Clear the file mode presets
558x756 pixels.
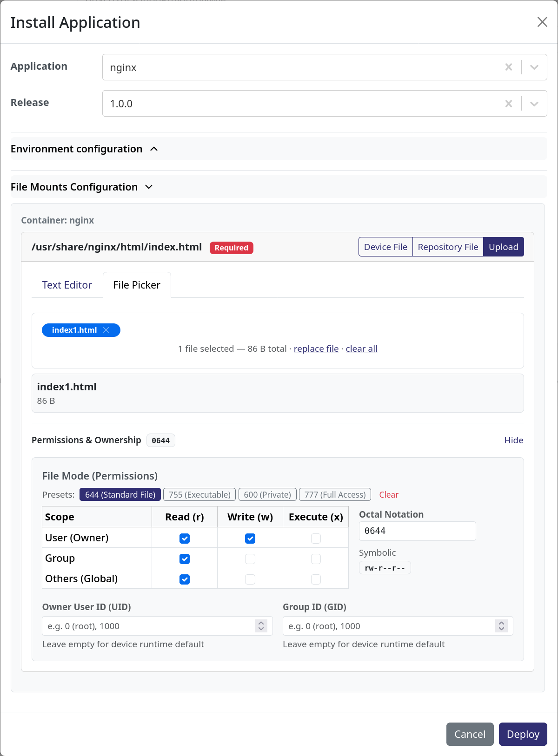coord(389,494)
